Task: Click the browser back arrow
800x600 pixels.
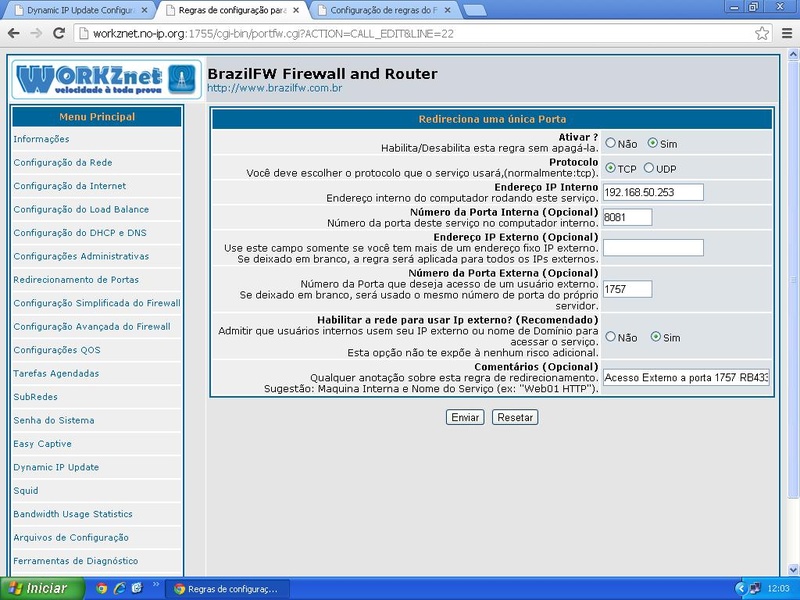Action: 14,34
